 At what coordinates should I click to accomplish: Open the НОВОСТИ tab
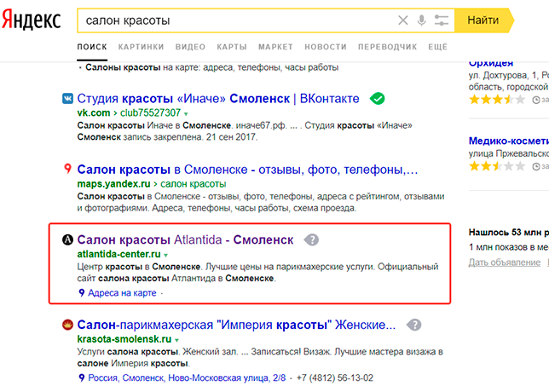326,47
